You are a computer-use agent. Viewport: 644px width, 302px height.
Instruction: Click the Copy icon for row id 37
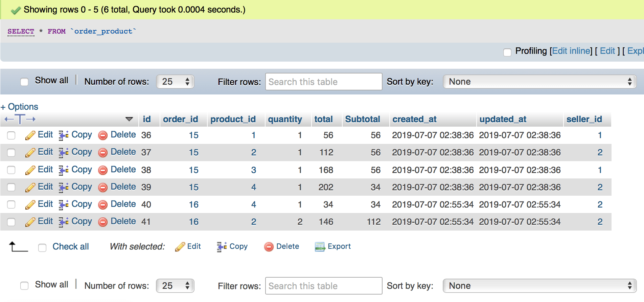click(64, 152)
